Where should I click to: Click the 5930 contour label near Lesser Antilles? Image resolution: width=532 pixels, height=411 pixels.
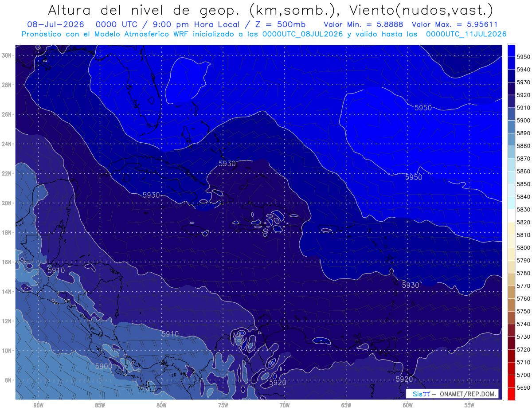pyautogui.click(x=411, y=285)
